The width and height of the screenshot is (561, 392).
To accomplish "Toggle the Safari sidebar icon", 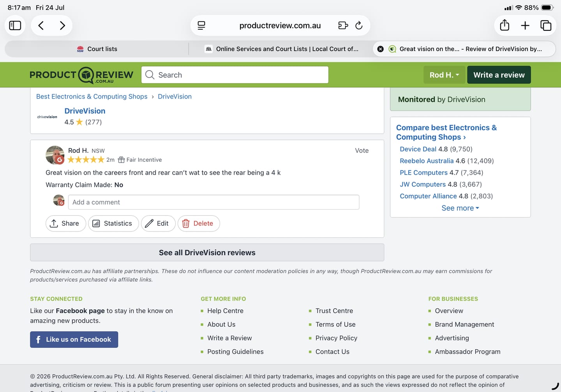I will coord(15,25).
